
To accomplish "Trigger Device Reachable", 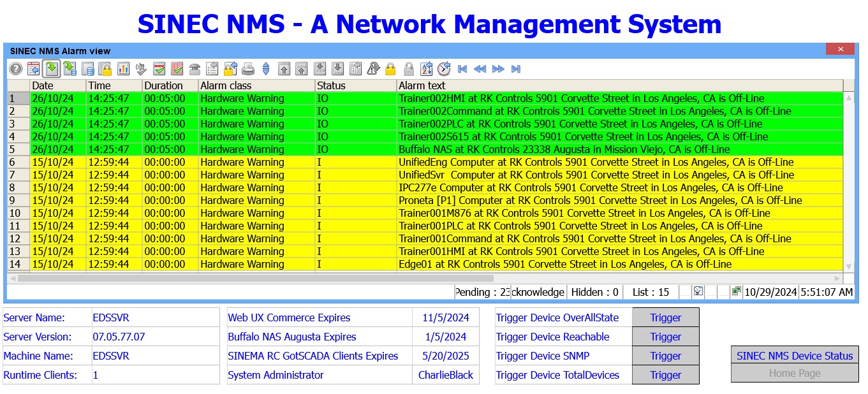I will (x=666, y=337).
